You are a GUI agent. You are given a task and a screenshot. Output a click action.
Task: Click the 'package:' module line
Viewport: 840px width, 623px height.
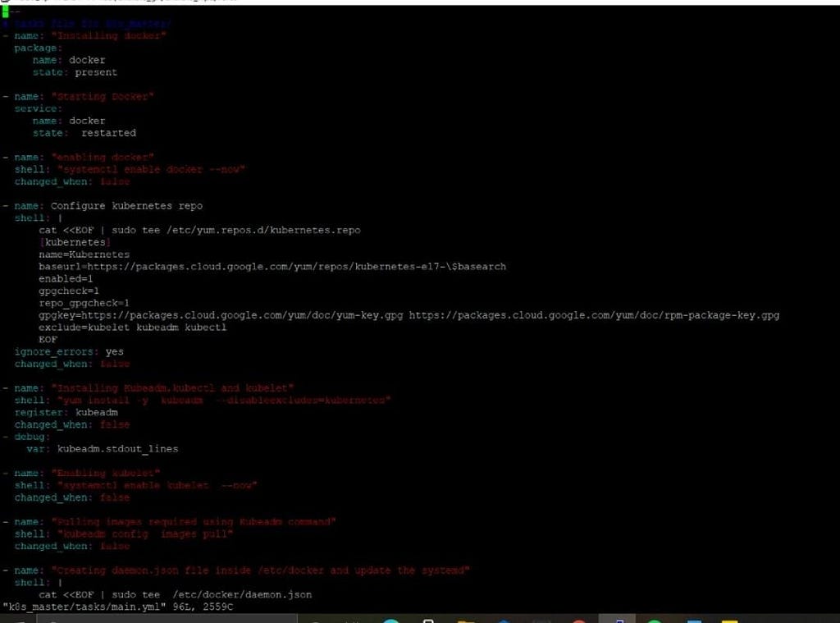pos(38,48)
